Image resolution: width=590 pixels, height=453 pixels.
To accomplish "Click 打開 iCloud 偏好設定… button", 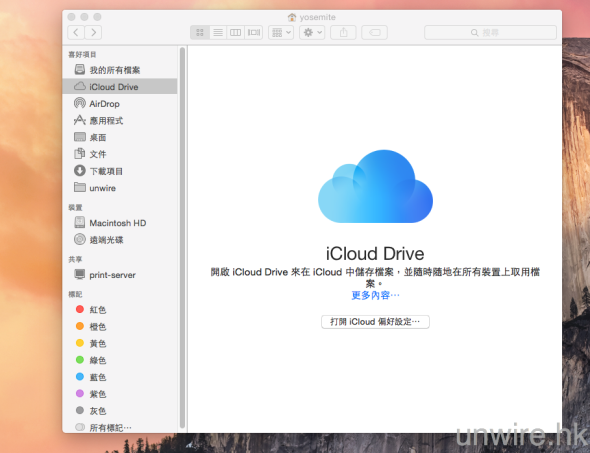I will coord(375,322).
